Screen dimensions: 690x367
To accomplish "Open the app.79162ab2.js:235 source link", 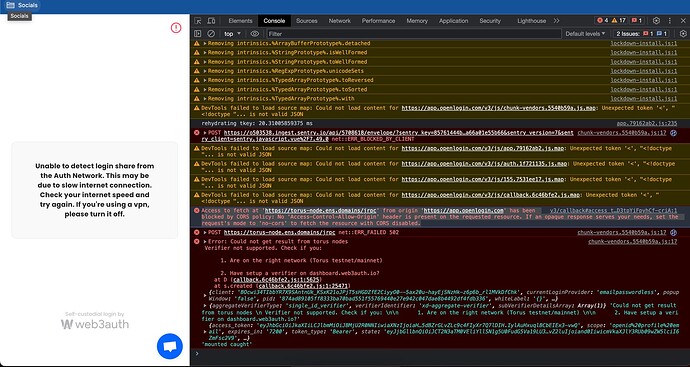I will (646, 124).
